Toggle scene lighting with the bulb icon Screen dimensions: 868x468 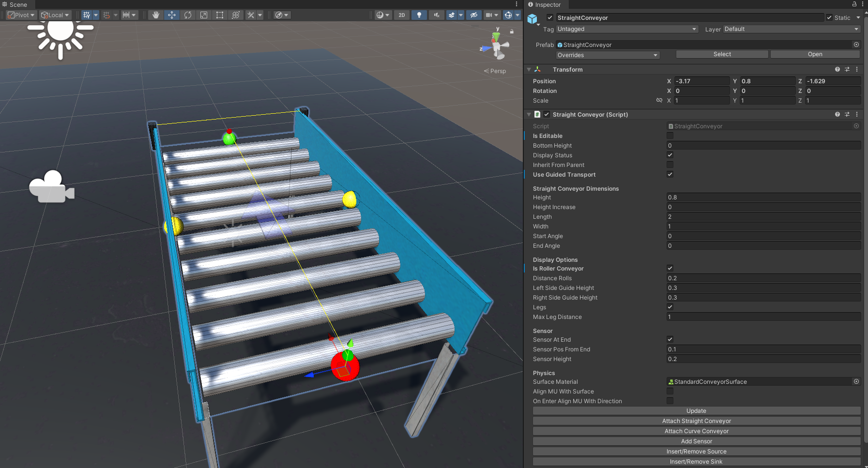coord(419,15)
